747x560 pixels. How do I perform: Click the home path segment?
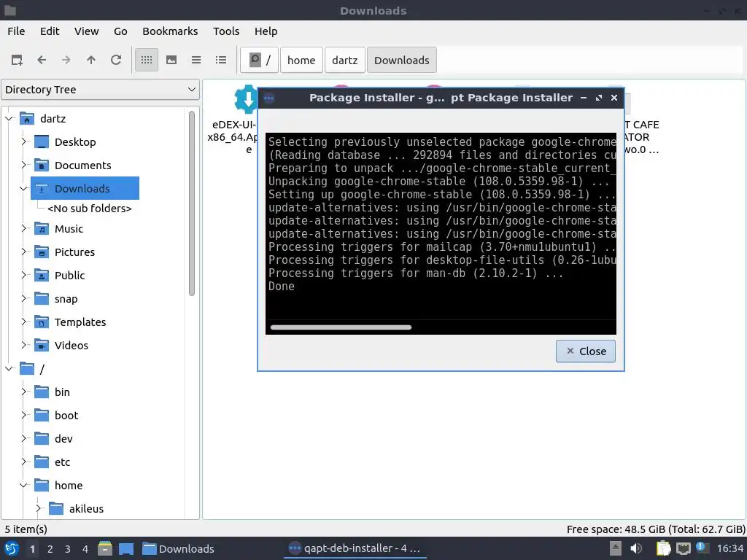point(301,60)
